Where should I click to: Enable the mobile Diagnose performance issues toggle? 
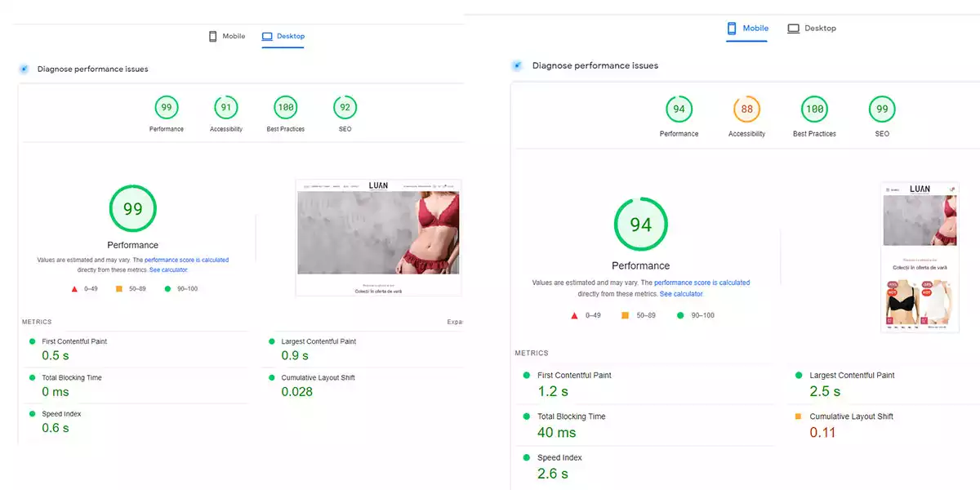(x=517, y=65)
